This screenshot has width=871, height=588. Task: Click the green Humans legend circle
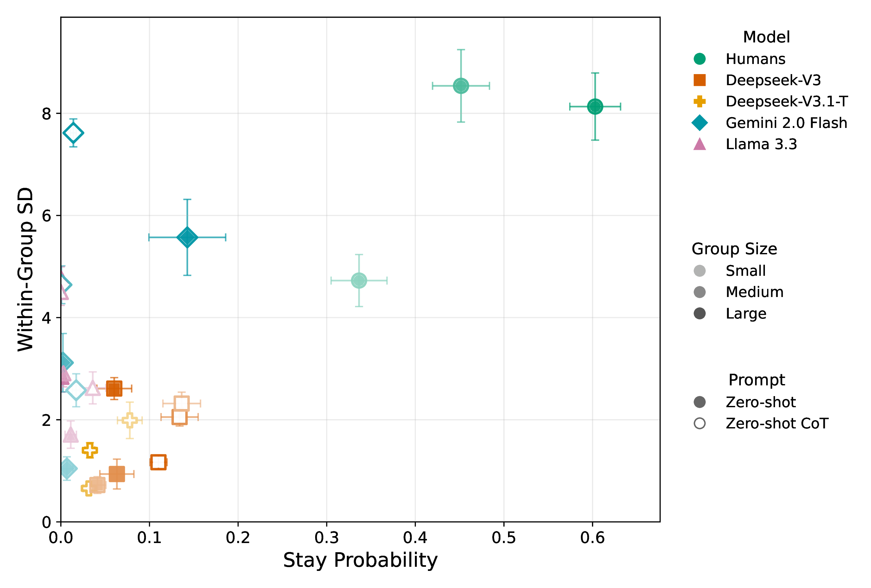pyautogui.click(x=699, y=59)
